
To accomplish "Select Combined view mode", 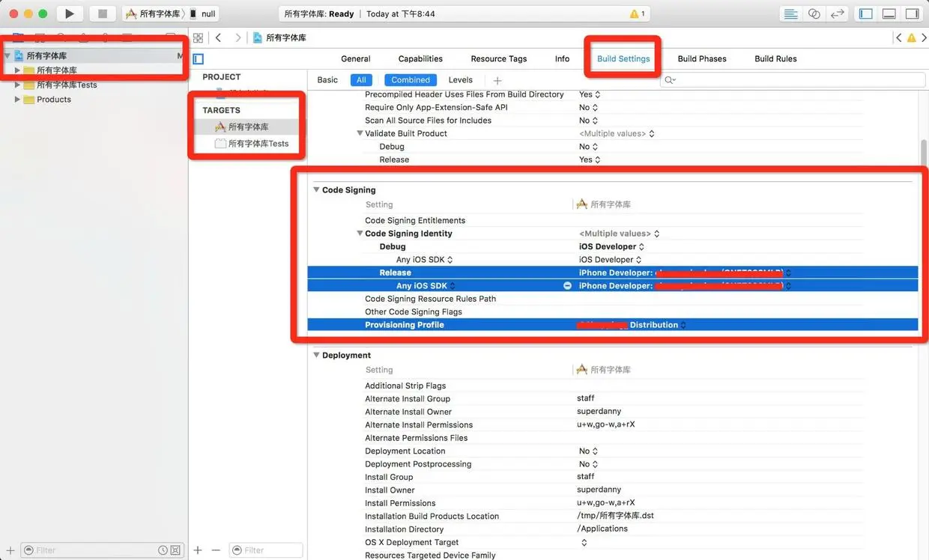I will 411,80.
